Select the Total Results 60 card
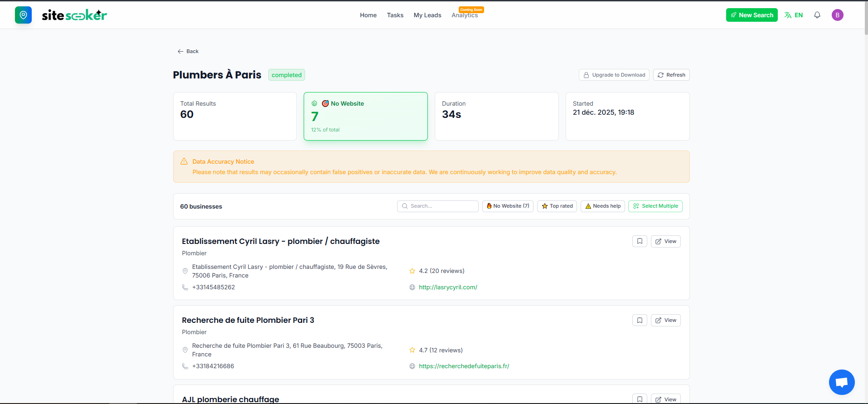The height and width of the screenshot is (404, 868). 235,116
